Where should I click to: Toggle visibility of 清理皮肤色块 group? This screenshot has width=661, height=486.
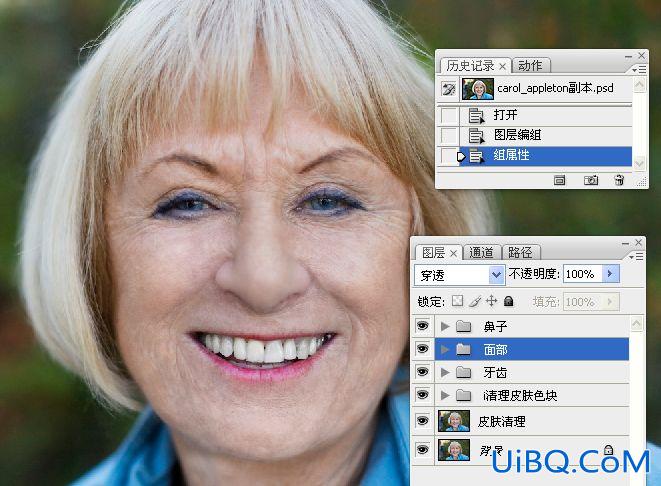(422, 395)
